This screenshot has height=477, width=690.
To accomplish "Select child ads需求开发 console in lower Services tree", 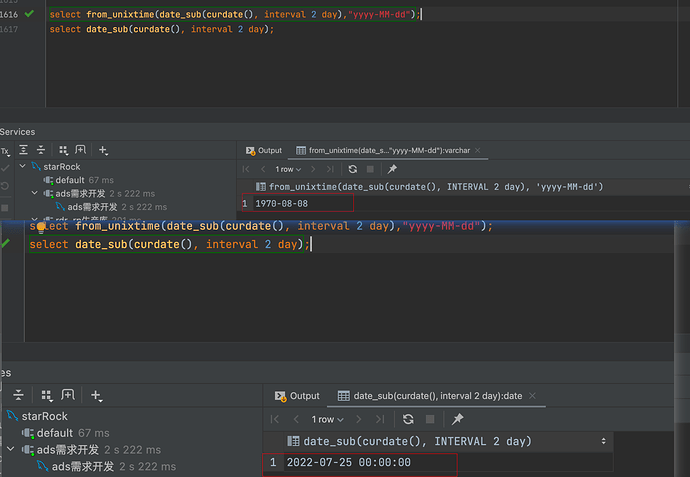I will pos(106,466).
